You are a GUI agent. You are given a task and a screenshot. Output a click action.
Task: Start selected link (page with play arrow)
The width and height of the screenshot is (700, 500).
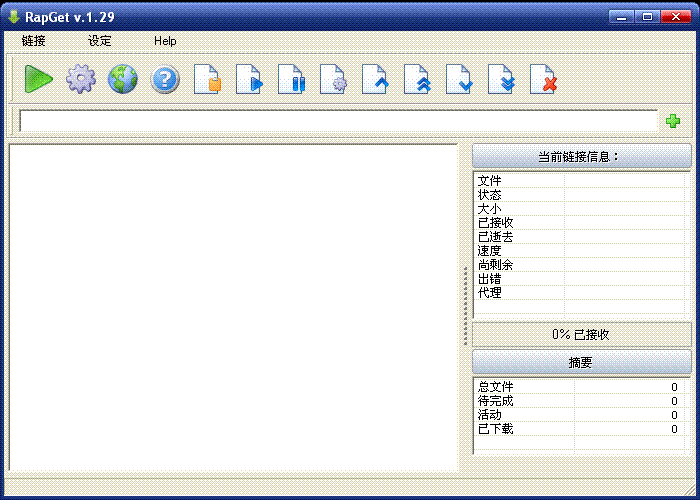click(x=249, y=79)
